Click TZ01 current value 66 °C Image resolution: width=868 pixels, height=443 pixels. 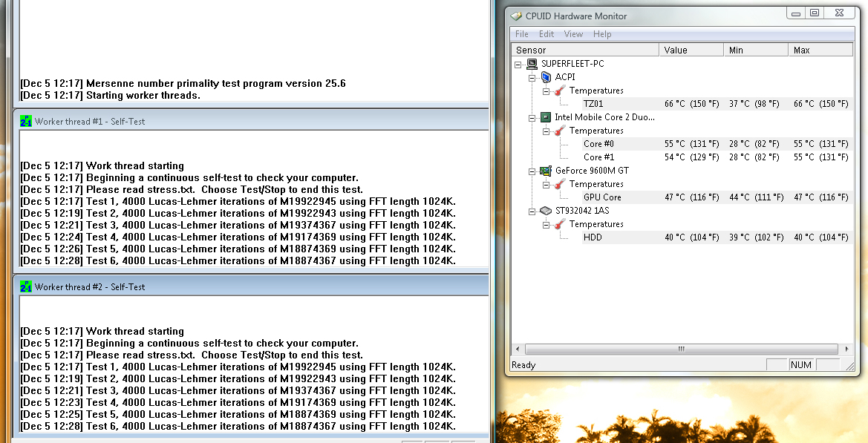click(691, 104)
